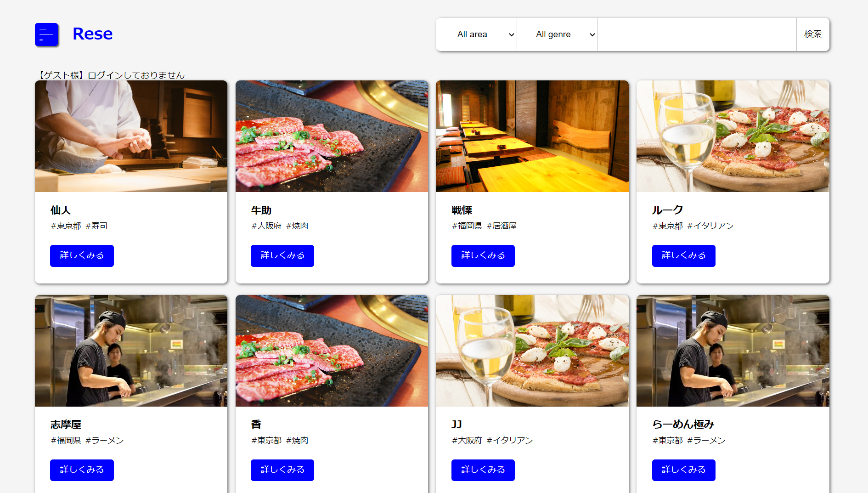Click 詳しくみる for 香
868x493 pixels.
click(x=282, y=470)
